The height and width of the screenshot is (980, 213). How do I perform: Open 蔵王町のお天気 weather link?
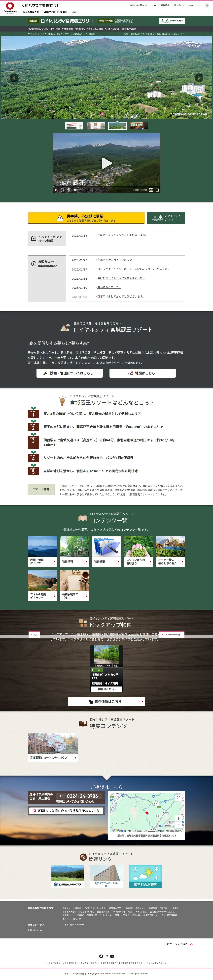[x=145, y=877]
